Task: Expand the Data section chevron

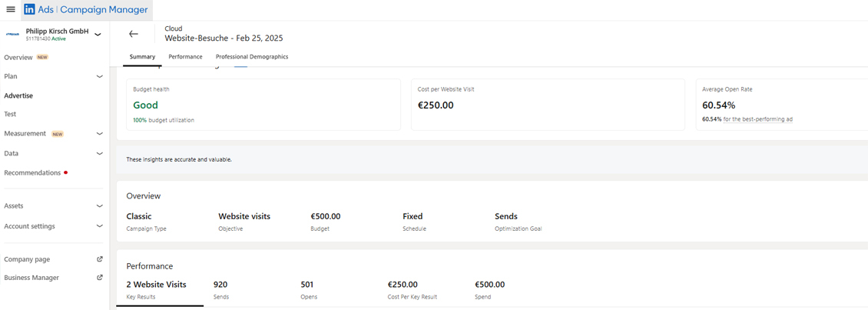Action: point(99,153)
